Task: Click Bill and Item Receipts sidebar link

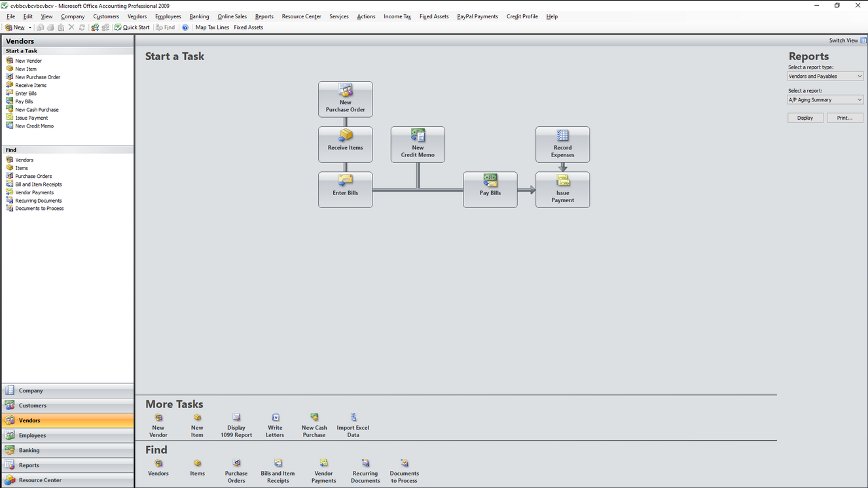Action: coord(38,184)
